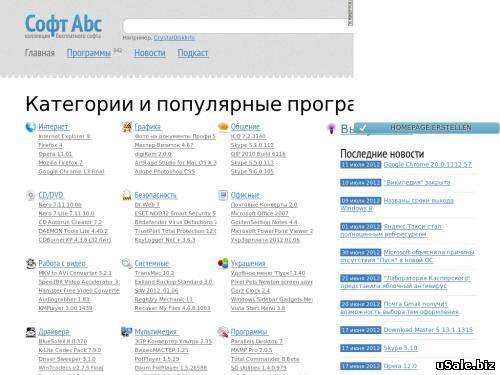Open the Работа с видео category link

(62, 263)
